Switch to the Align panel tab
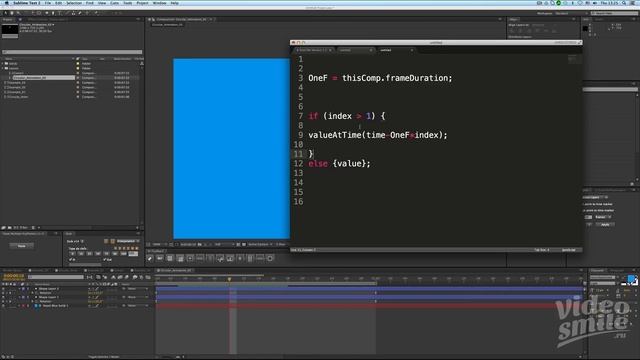Image resolution: width=640 pixels, height=360 pixels. tap(513, 20)
